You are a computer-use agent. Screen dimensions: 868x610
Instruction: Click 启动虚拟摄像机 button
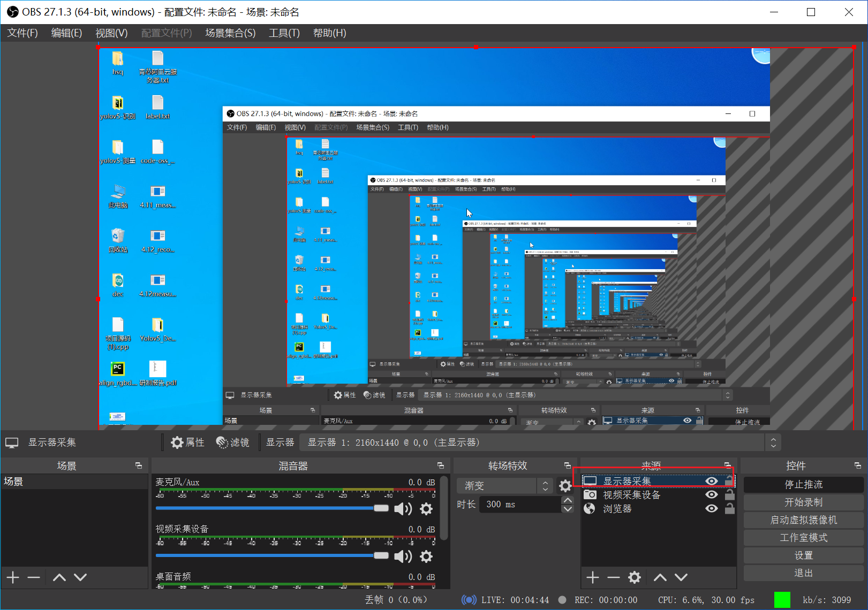[x=803, y=520]
